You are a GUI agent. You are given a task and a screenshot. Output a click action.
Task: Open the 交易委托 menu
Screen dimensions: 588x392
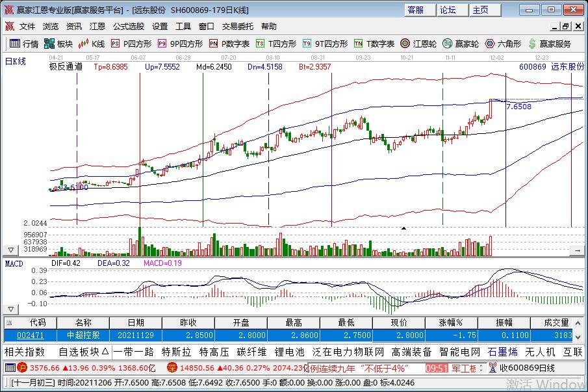click(238, 26)
